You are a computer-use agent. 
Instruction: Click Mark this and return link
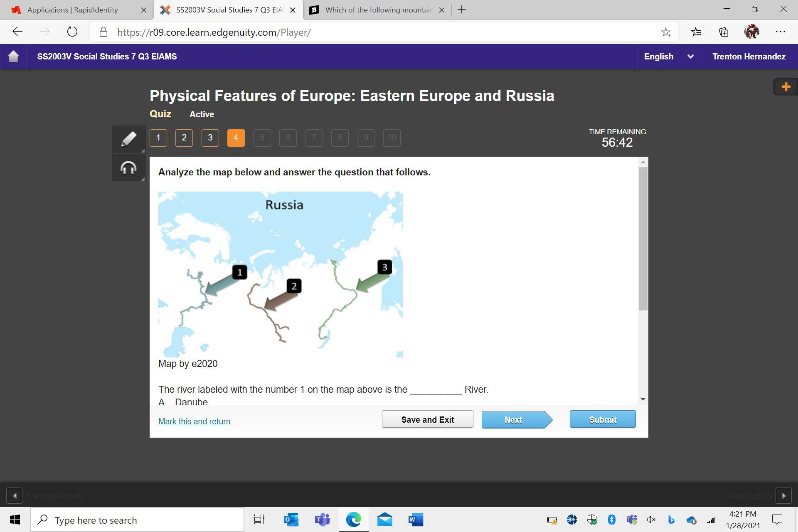[x=194, y=421]
